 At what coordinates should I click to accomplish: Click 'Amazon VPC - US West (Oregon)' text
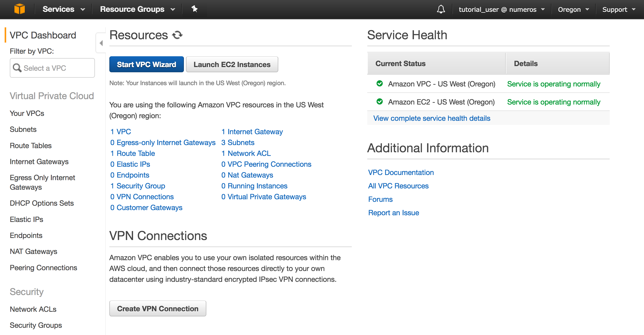442,84
